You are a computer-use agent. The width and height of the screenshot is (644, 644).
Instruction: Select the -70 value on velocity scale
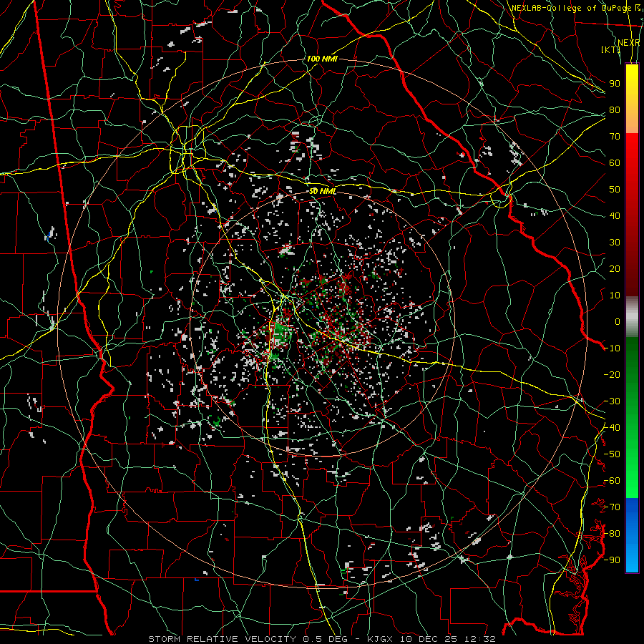pos(612,507)
